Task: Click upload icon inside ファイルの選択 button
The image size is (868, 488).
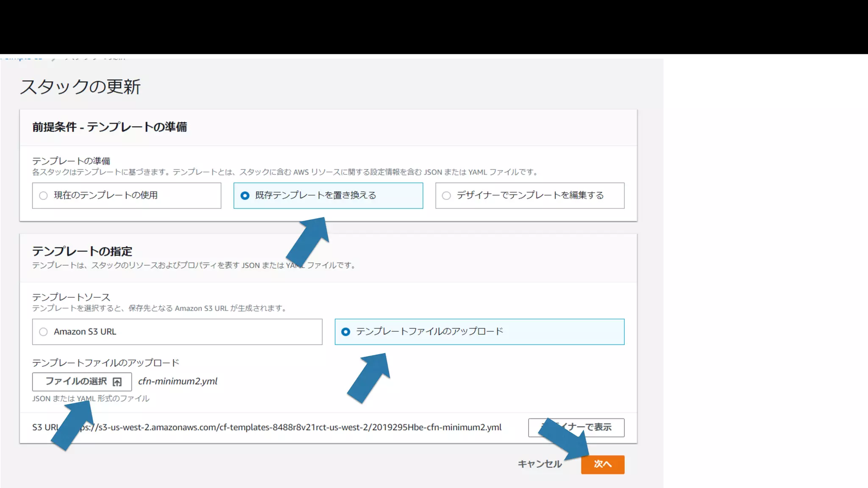Action: (x=117, y=382)
